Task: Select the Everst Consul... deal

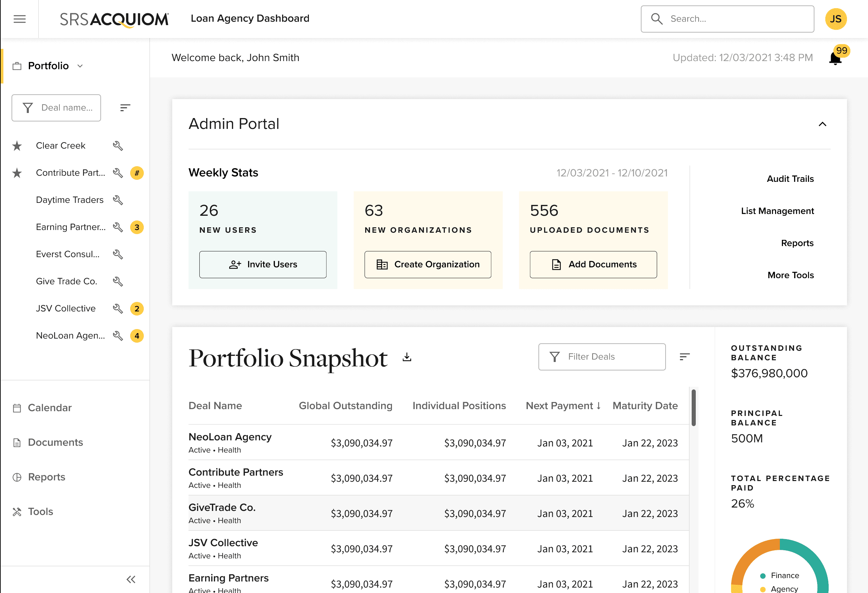Action: click(67, 254)
